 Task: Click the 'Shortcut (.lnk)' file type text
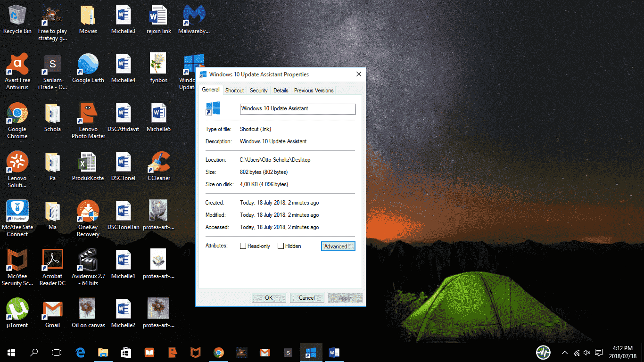coord(256,129)
